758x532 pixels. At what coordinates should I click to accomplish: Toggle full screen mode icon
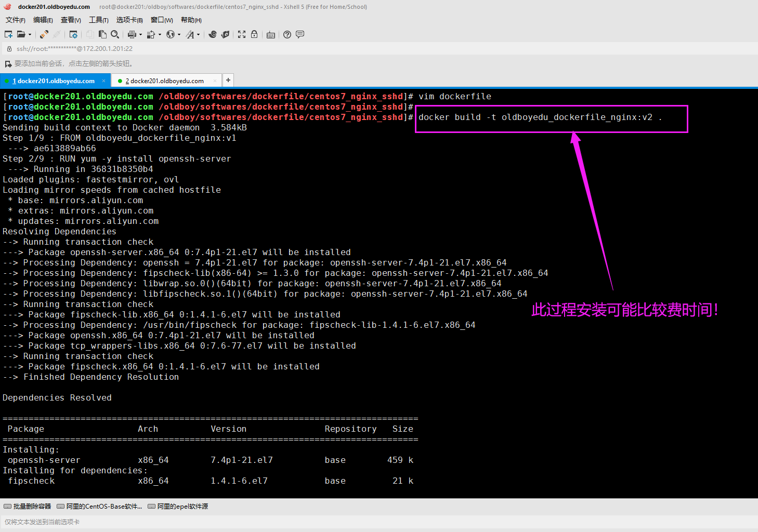coord(242,34)
